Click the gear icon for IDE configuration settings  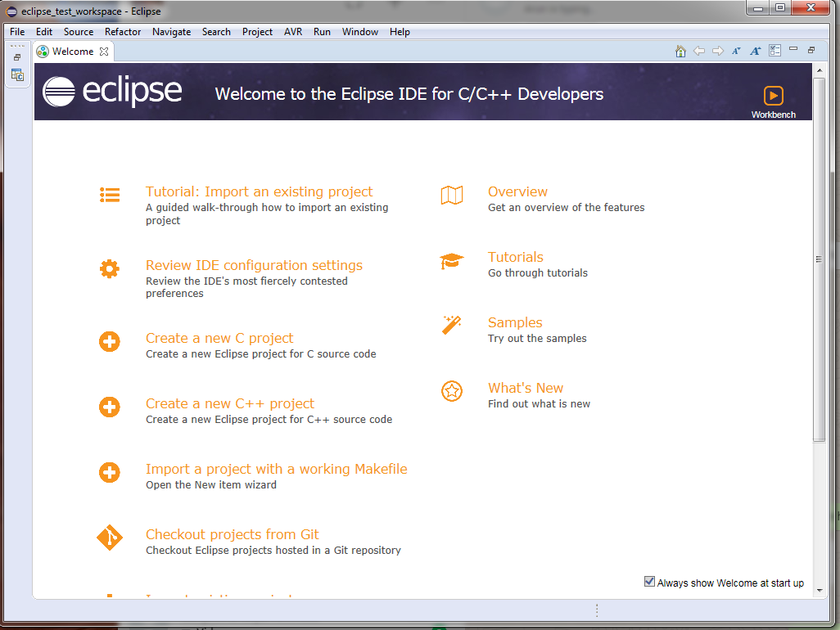click(x=109, y=268)
